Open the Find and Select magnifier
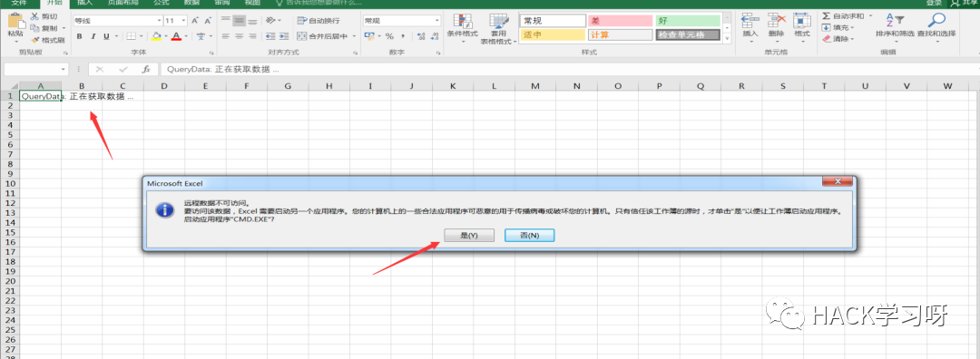This screenshot has width=980, height=359. click(936, 21)
